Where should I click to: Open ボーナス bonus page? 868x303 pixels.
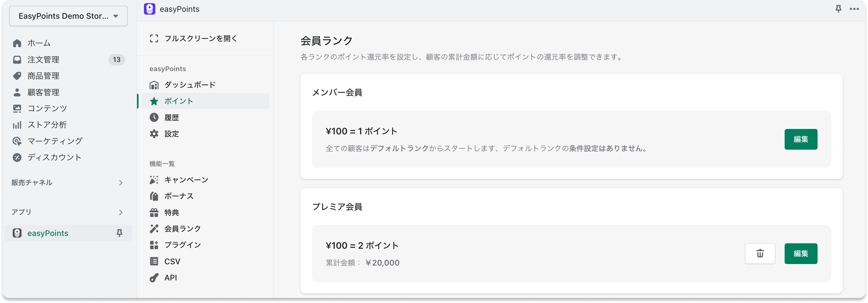178,196
